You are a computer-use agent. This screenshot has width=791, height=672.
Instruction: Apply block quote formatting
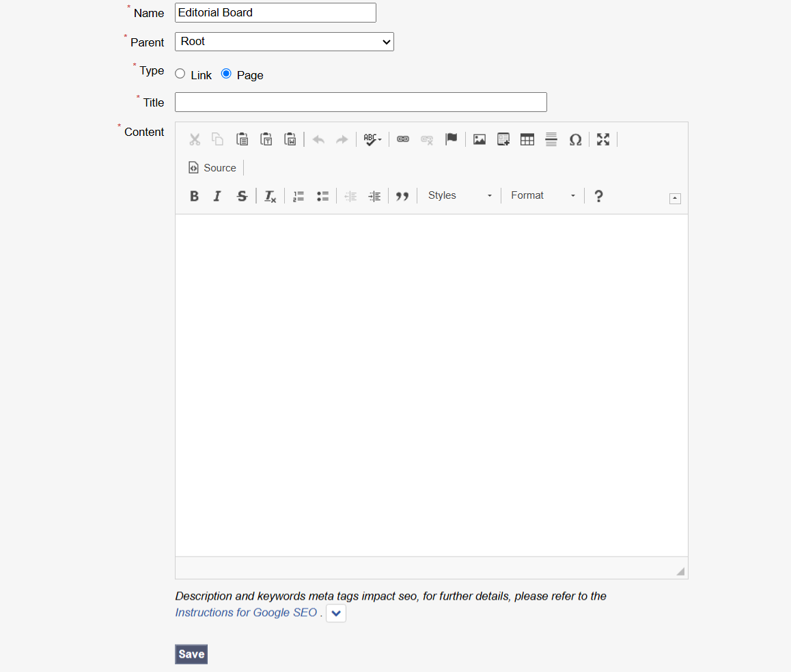(402, 196)
